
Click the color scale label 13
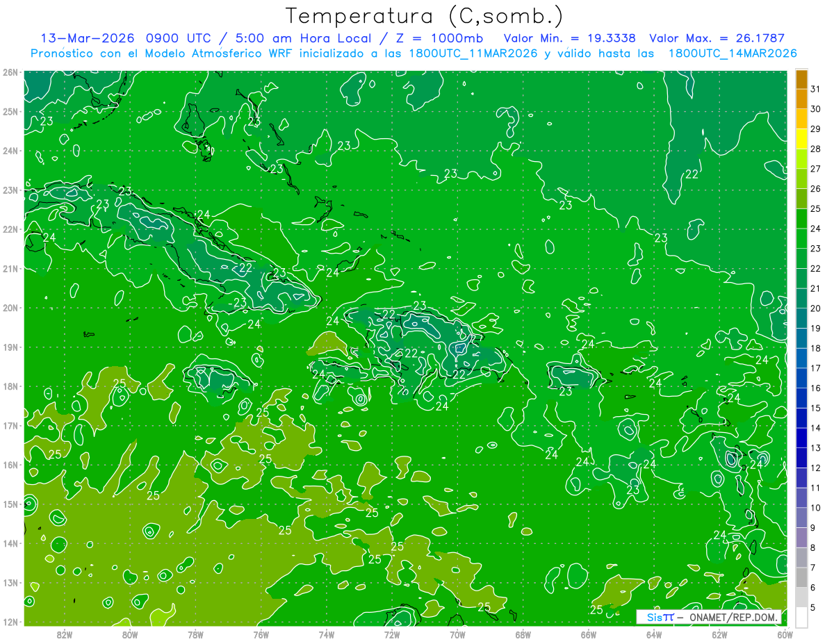click(815, 448)
